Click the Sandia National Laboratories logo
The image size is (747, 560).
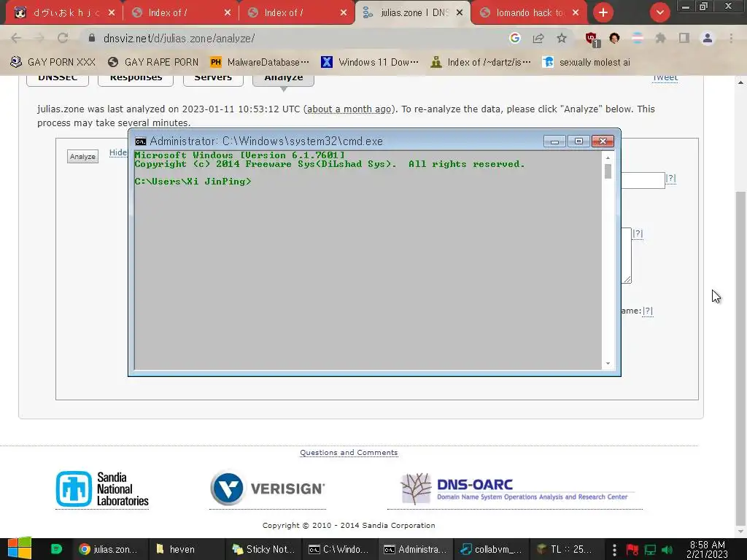tap(102, 489)
